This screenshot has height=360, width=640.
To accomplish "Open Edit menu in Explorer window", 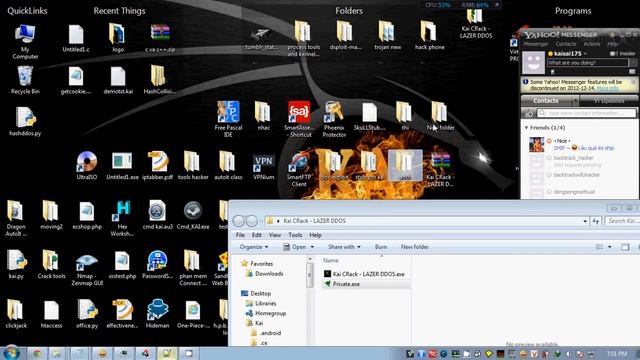I will click(x=256, y=235).
